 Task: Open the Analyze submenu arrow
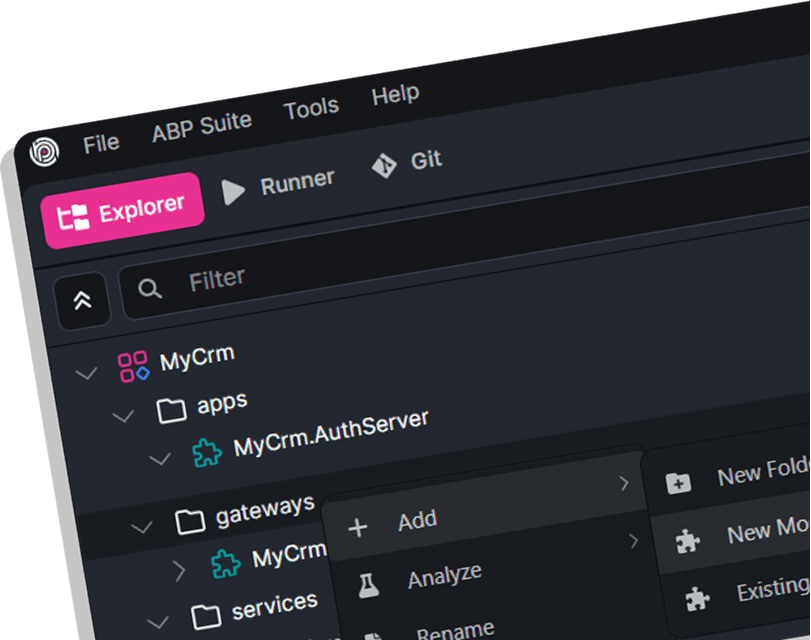(634, 541)
